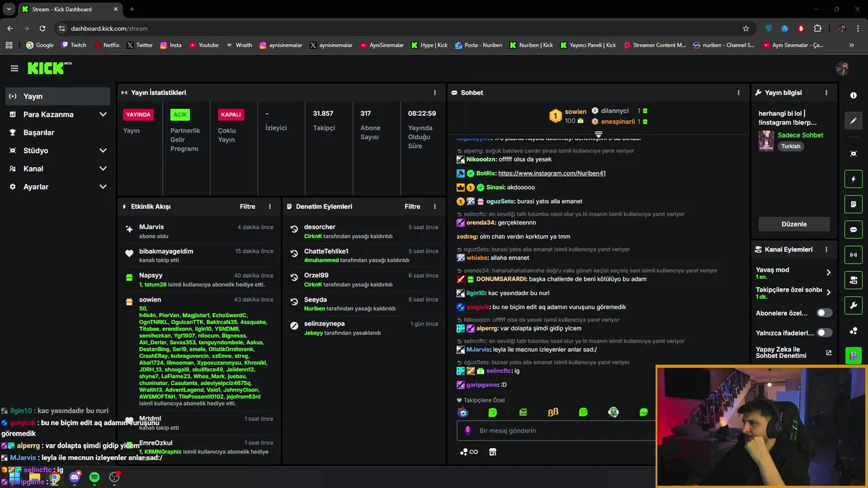Click the webcam overlay preview
Image resolution: width=868 pixels, height=488 pixels.
(x=762, y=426)
